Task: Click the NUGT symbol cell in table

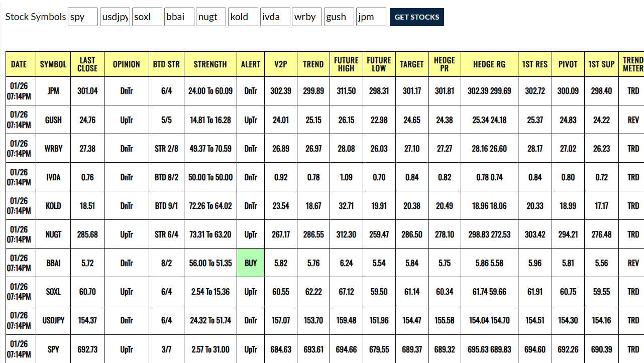Action: (53, 234)
